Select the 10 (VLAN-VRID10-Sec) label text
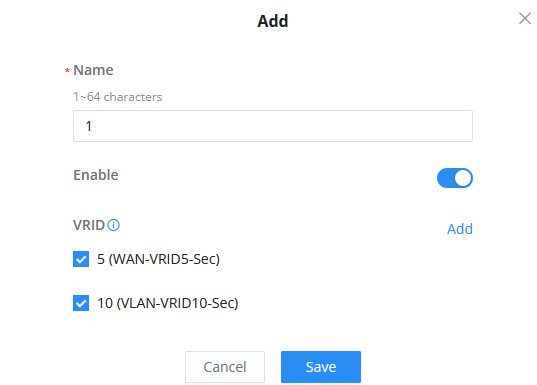The width and height of the screenshot is (537, 385). click(168, 303)
